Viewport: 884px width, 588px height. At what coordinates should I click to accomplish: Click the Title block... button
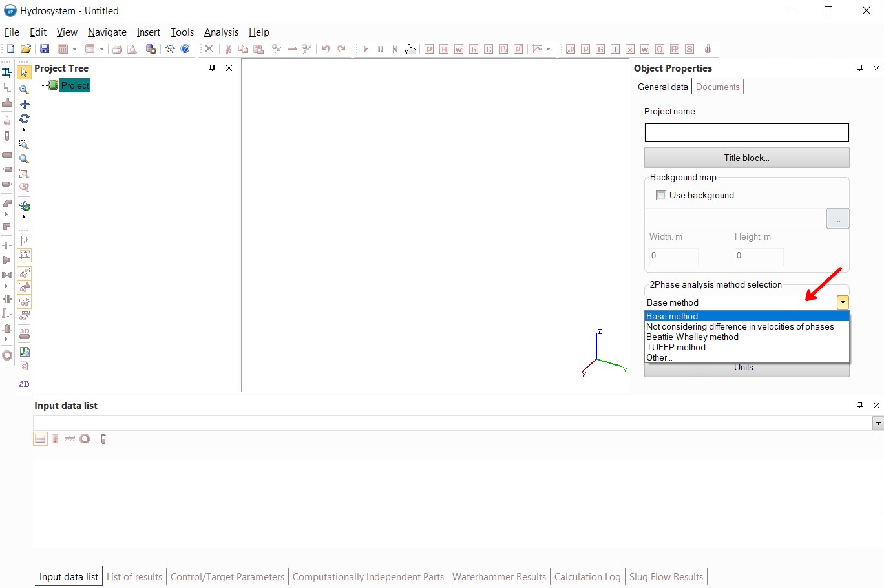tap(746, 158)
